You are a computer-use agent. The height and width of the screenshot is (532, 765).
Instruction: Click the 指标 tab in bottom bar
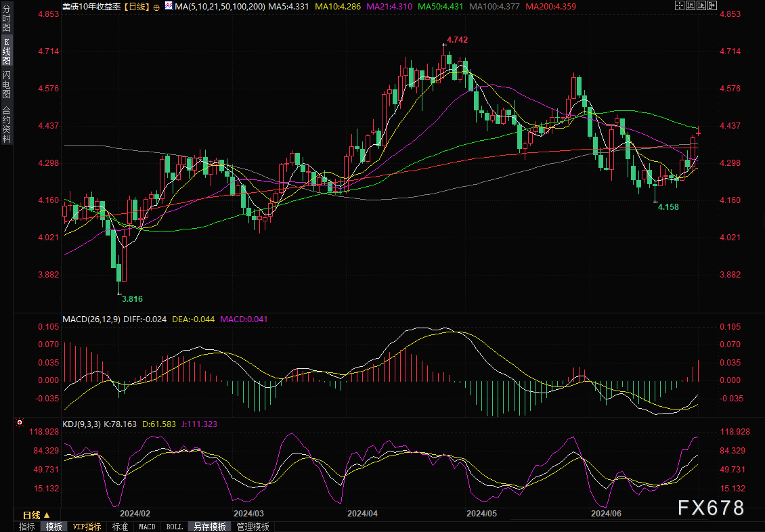pos(27,527)
